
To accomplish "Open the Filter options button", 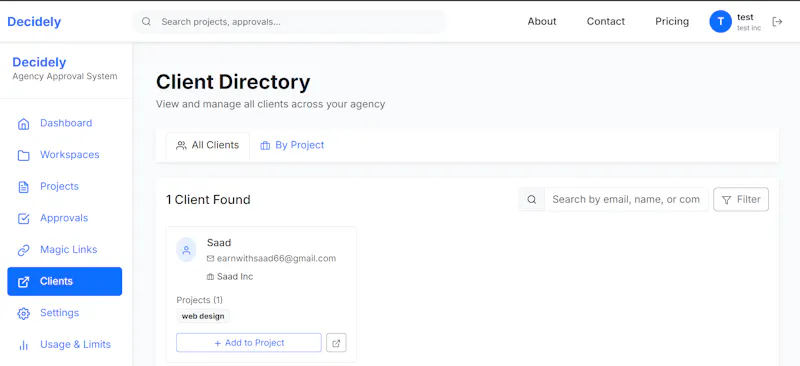I will (x=741, y=200).
